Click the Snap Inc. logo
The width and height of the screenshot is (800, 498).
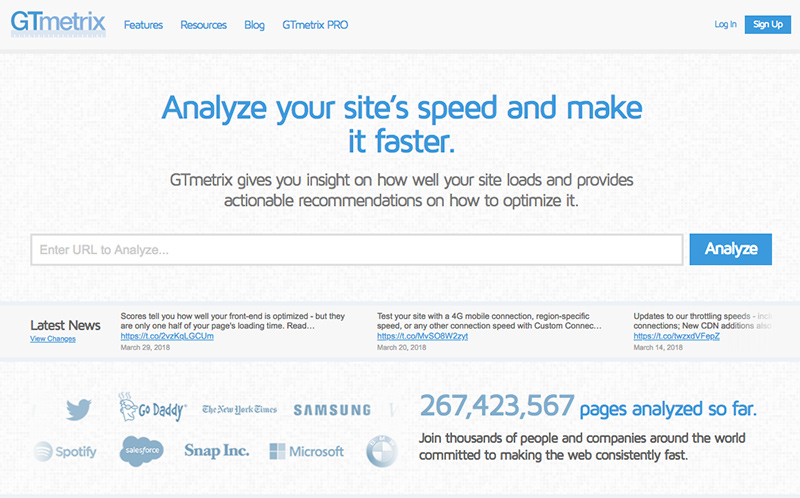(x=217, y=451)
